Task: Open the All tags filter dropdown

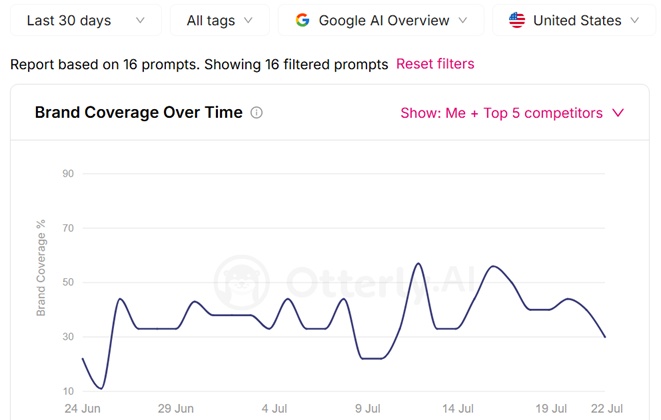Action: pos(220,20)
